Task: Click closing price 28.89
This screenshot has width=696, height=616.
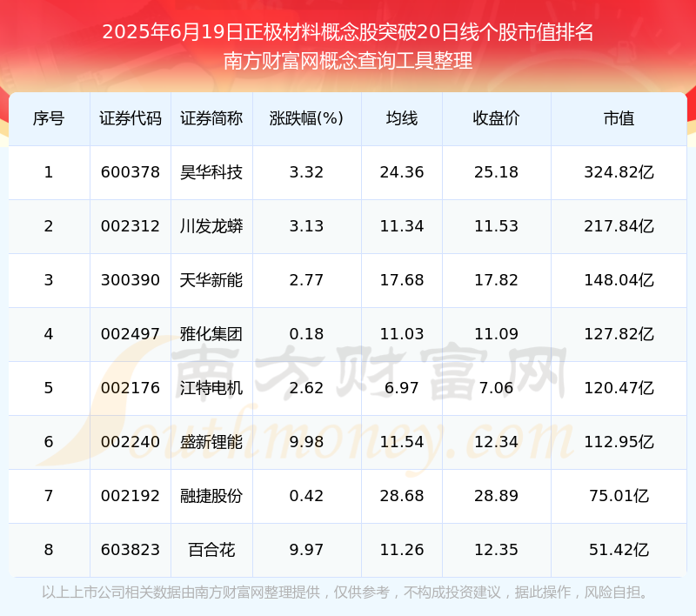Action: tap(496, 496)
